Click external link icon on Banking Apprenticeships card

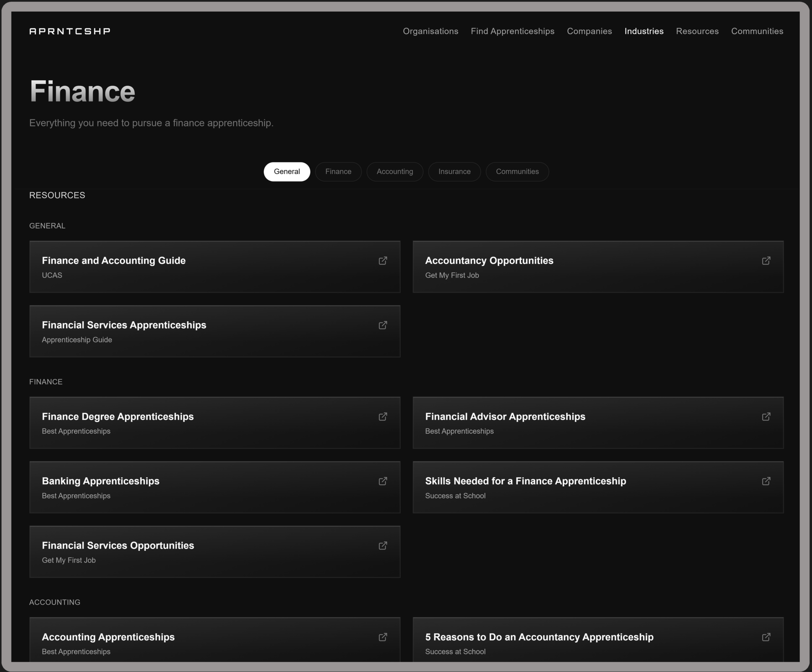tap(383, 481)
